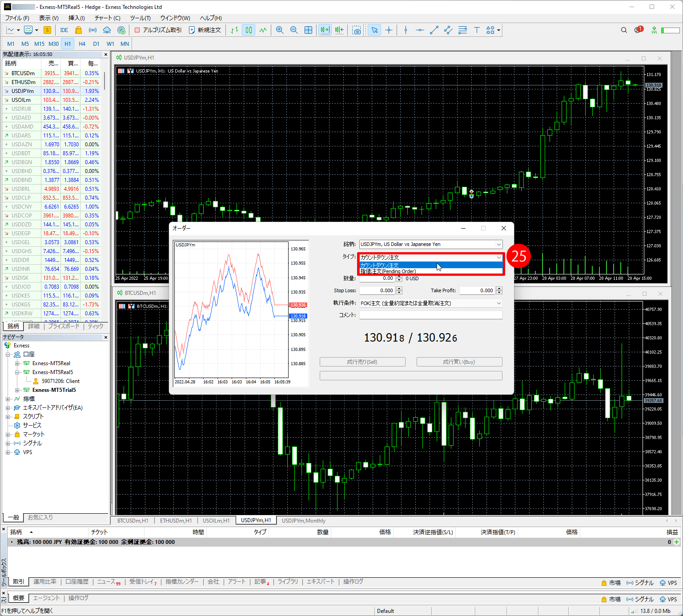Switch to the 指標カレンダー tab
This screenshot has height=616, width=683.
[182, 582]
